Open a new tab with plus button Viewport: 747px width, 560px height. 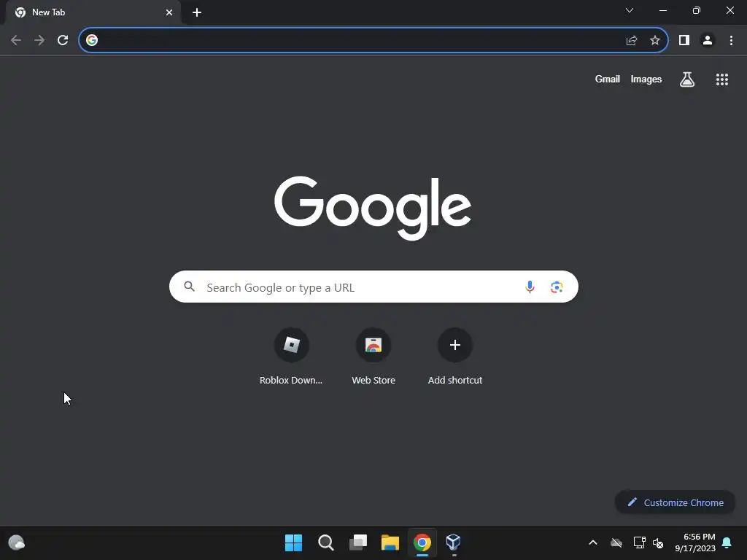[x=197, y=12]
